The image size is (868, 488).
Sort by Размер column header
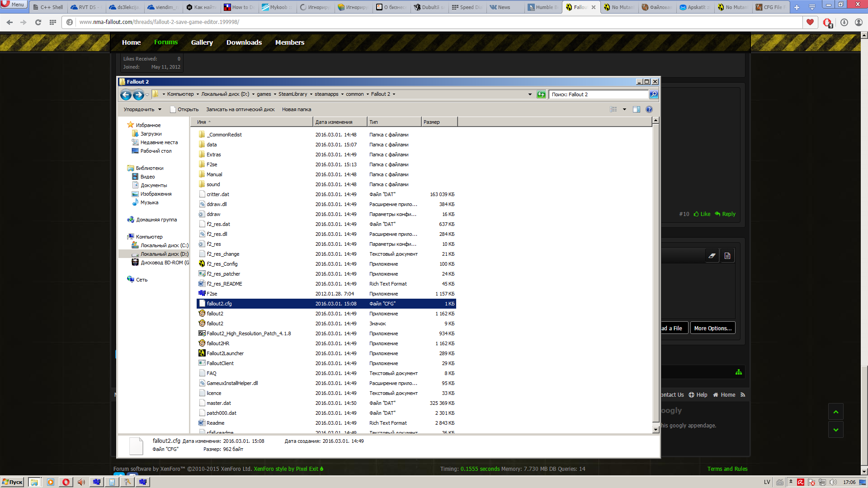(x=439, y=122)
